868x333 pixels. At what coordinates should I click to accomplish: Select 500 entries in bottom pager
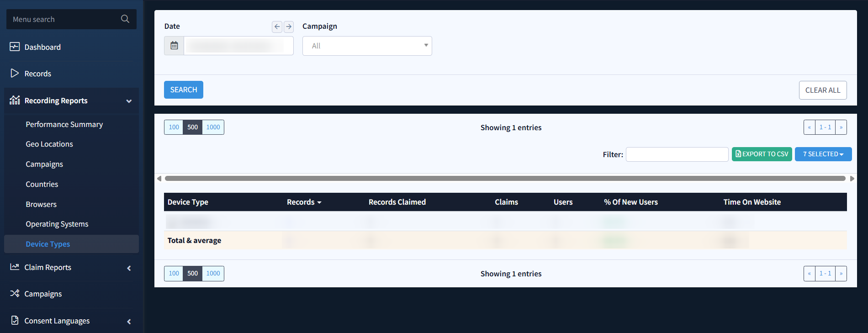pyautogui.click(x=193, y=274)
